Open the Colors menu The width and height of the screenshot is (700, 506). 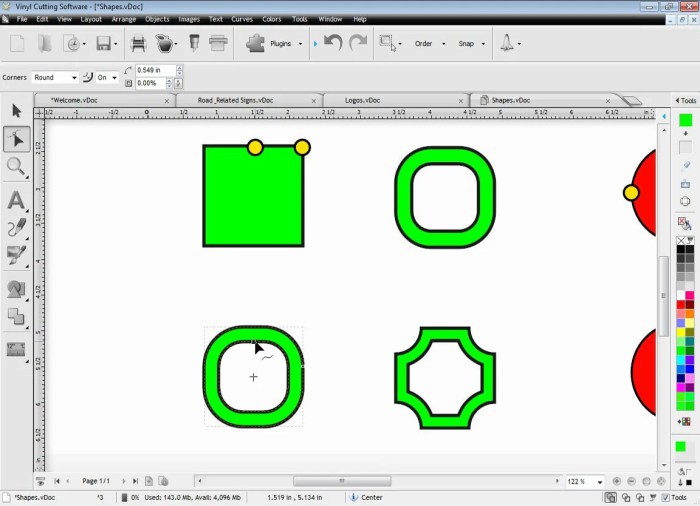coord(271,19)
